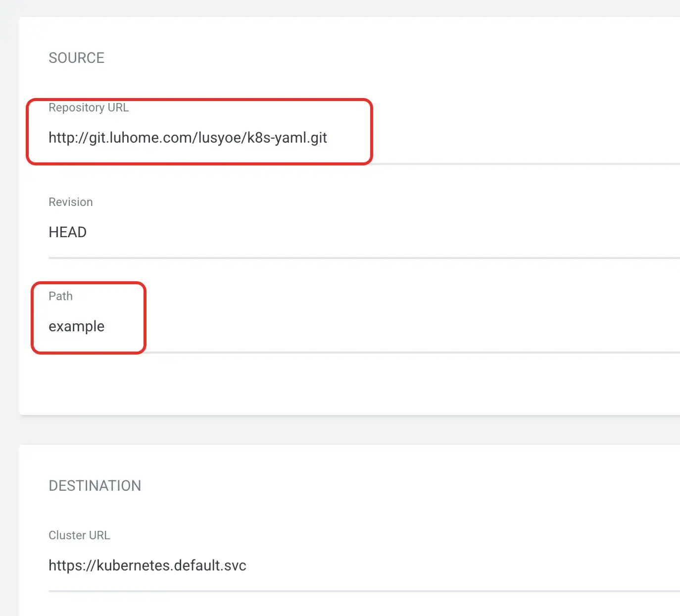The image size is (680, 616).
Task: Click the "Revision" field label
Action: click(71, 202)
